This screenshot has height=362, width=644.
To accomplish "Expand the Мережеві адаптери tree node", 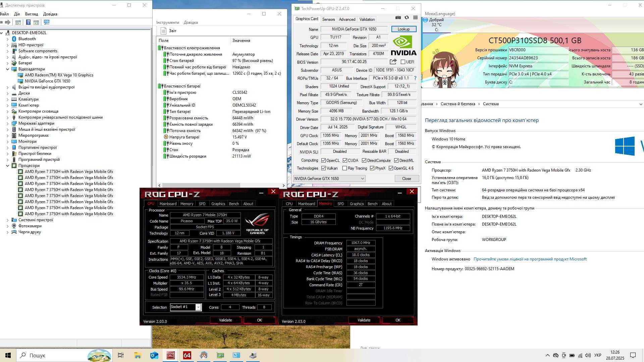I will click(8, 123).
